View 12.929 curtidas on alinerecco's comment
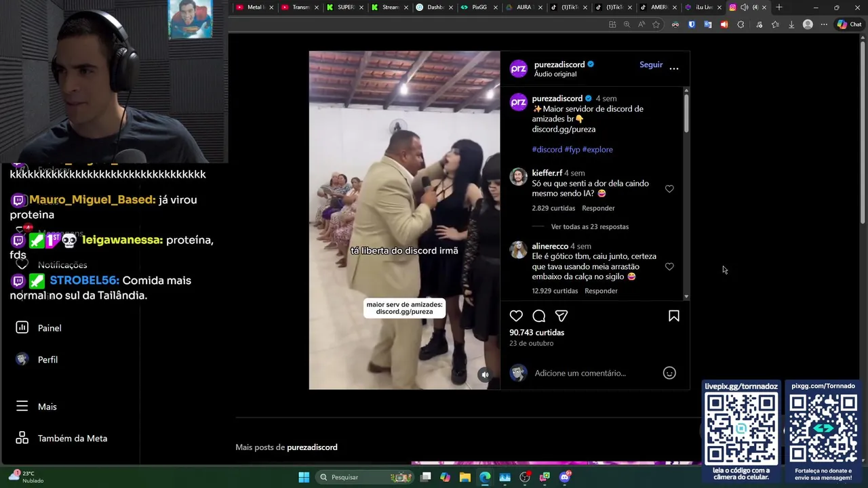The width and height of the screenshot is (868, 488). point(555,291)
